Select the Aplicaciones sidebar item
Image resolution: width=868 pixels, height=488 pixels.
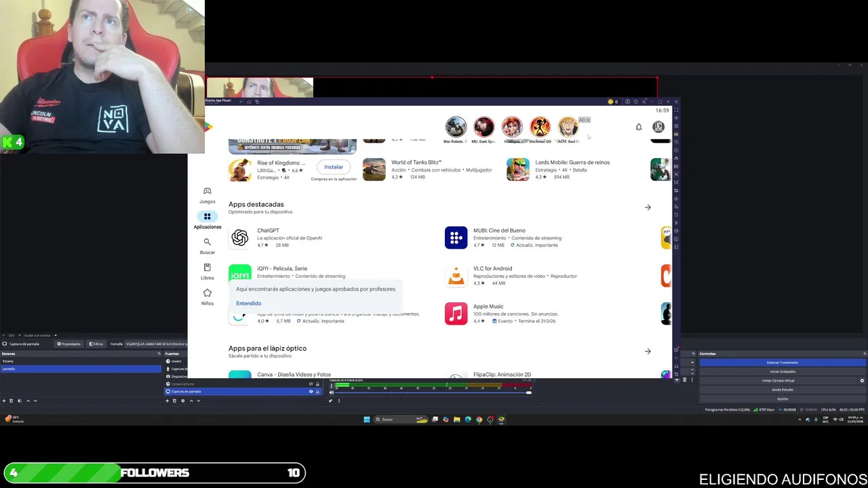pyautogui.click(x=207, y=220)
